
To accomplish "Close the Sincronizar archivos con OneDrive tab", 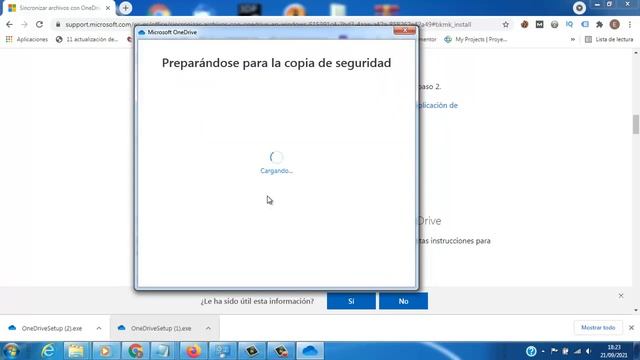I will pos(108,8).
